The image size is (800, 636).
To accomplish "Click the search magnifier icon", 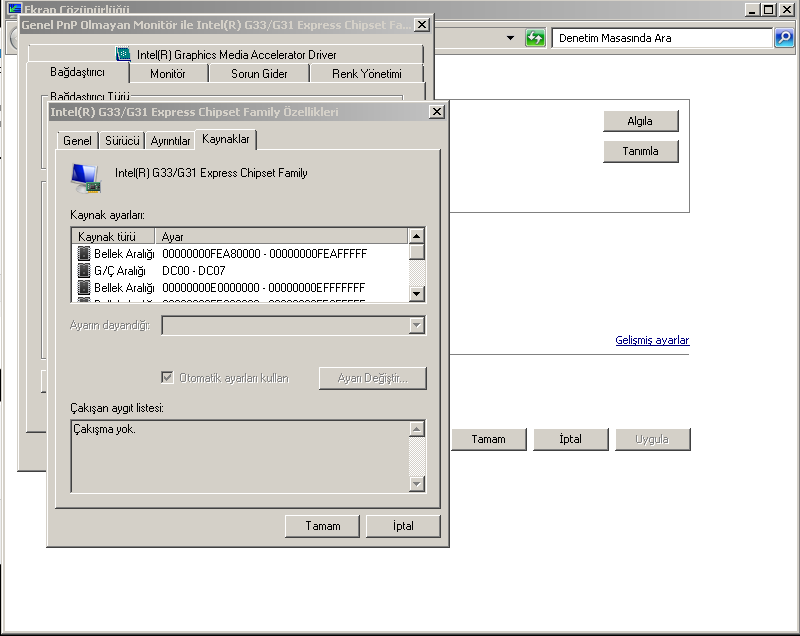I will 784,38.
